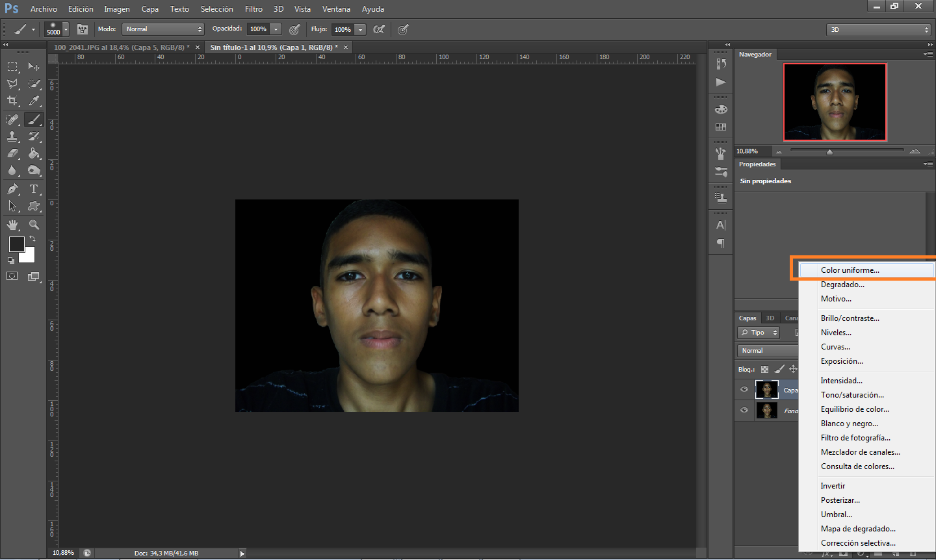Hide the Capa layer with eye icon

click(x=744, y=390)
